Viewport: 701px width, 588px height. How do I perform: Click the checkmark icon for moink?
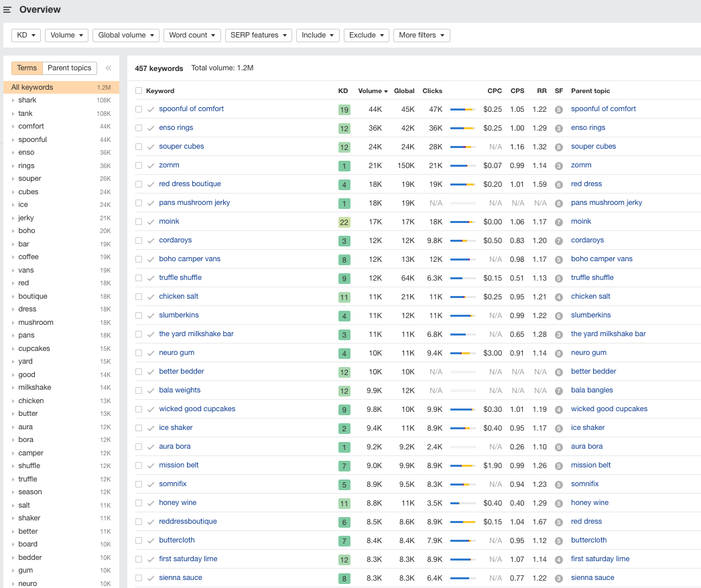(151, 222)
